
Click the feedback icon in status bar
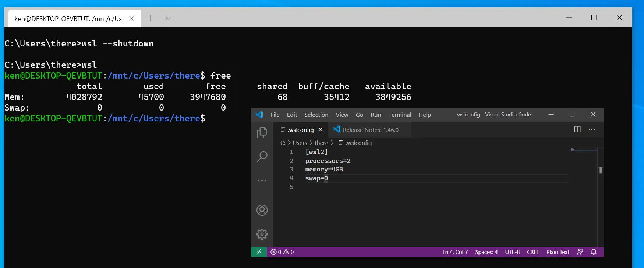[580, 252]
